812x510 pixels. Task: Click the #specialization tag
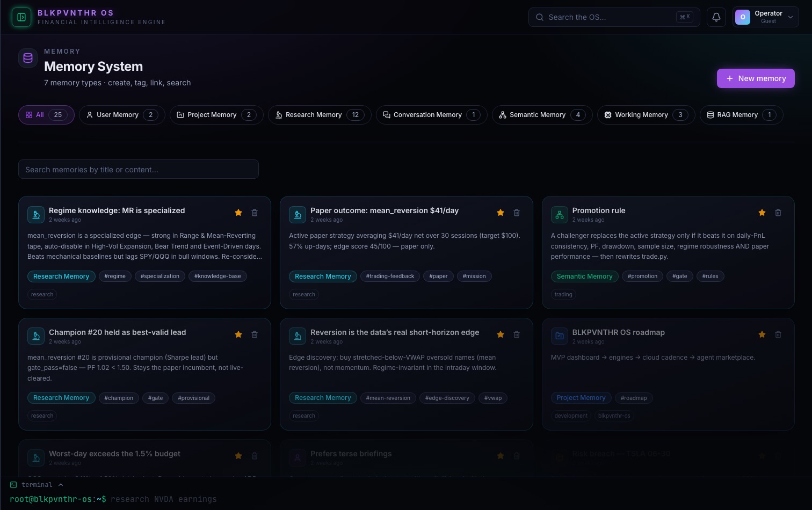160,276
